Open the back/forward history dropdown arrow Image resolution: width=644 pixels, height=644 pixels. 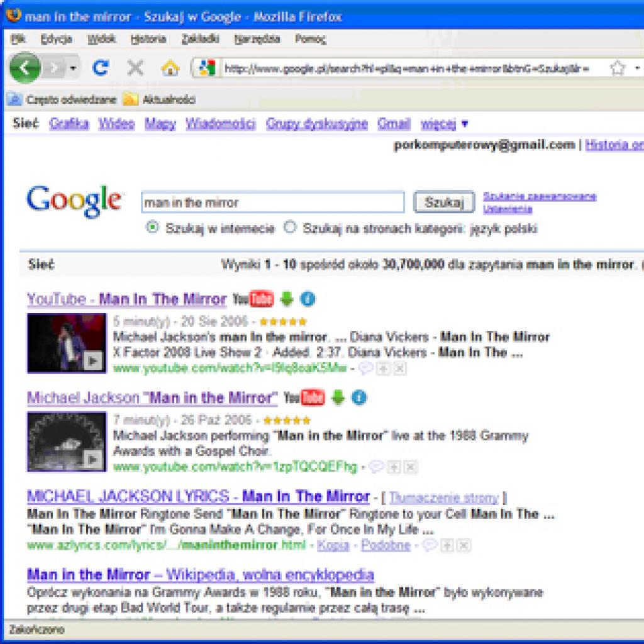[73, 68]
